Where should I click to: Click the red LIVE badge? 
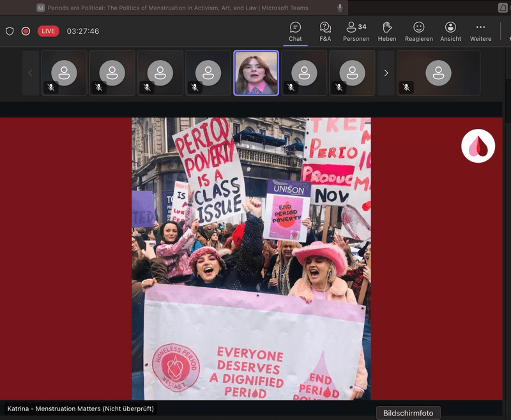click(49, 31)
